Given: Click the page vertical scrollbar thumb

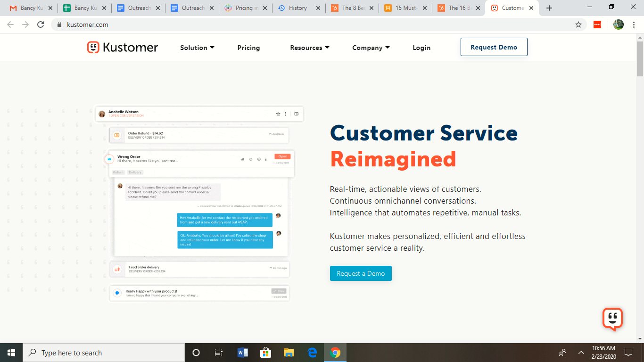Looking at the screenshot, I should pyautogui.click(x=640, y=58).
